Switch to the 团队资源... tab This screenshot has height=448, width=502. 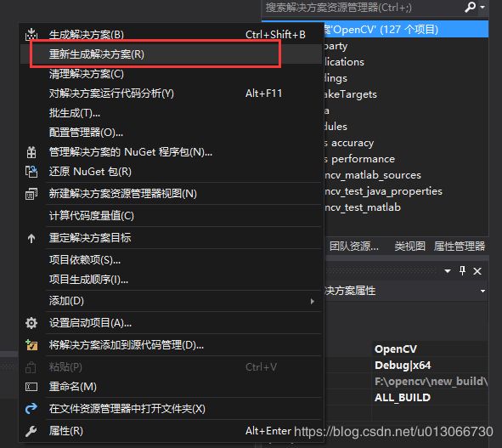pos(353,247)
